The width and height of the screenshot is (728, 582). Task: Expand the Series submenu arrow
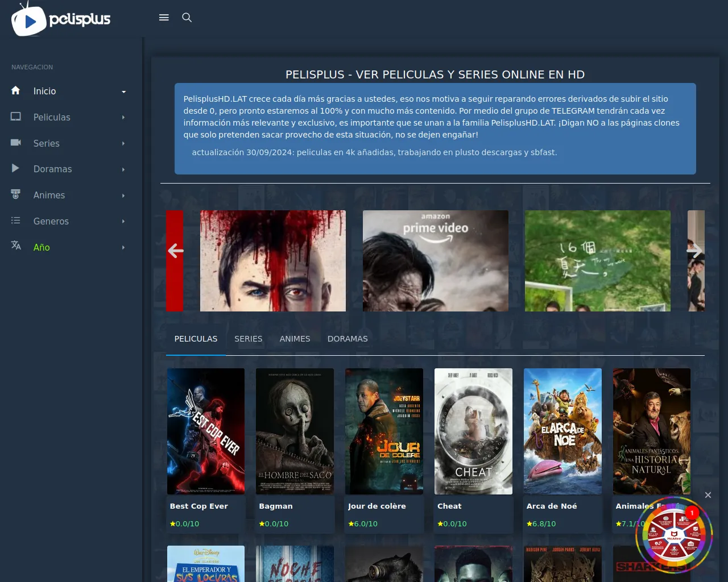[x=123, y=144]
